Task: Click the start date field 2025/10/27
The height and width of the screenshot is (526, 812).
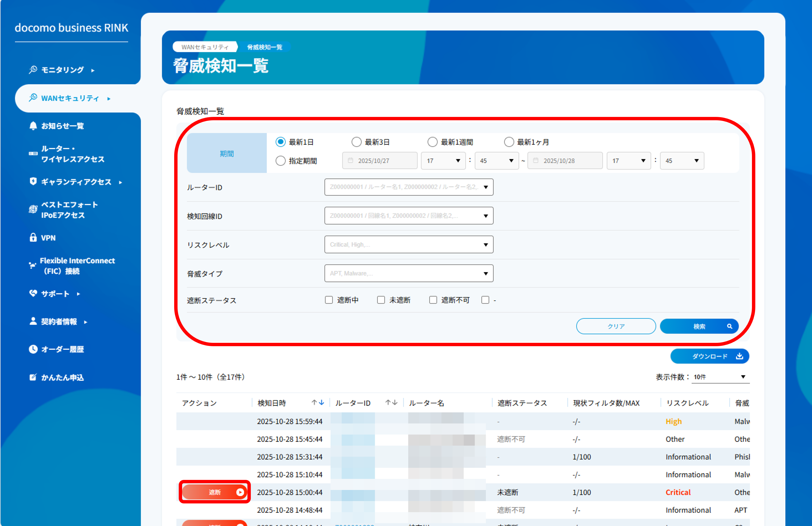Action: click(x=379, y=161)
